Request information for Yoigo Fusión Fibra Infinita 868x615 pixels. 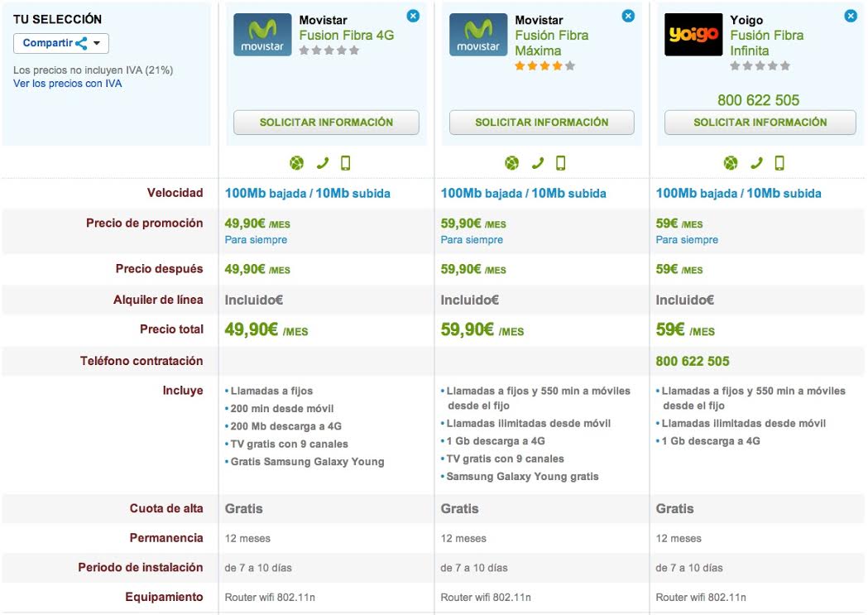760,123
